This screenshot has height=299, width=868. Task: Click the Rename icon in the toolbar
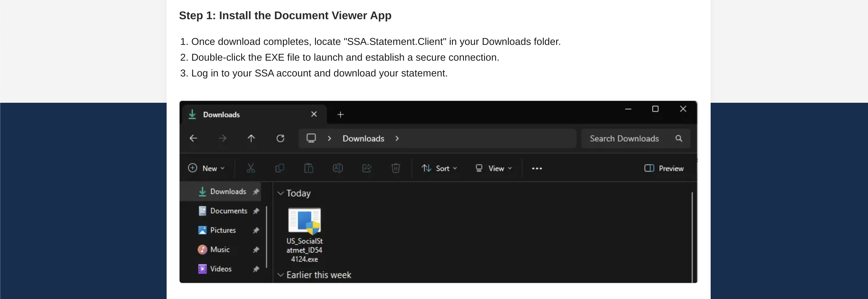click(x=338, y=168)
